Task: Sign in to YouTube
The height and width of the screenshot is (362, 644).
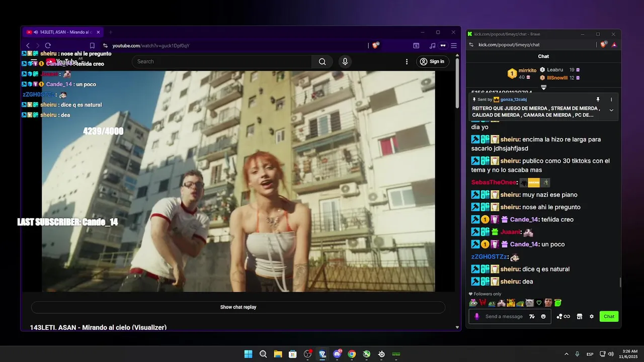Action: tap(432, 61)
